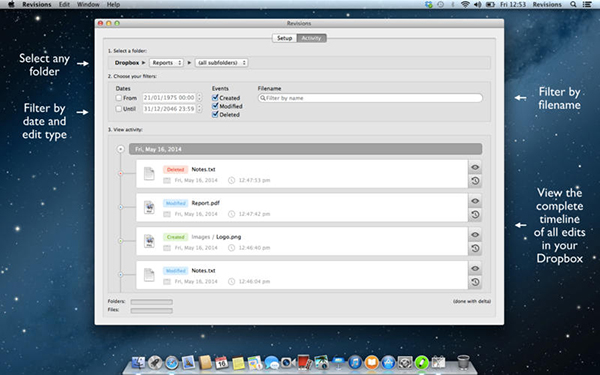Screen dimensions: 600x375
Task: Click timeline dot for Report.pdf
Action: [x=121, y=207]
